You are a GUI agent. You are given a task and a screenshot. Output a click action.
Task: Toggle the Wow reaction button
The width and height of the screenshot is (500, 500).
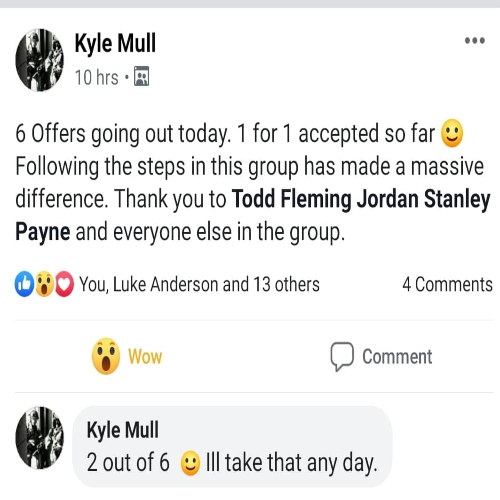pyautogui.click(x=127, y=356)
